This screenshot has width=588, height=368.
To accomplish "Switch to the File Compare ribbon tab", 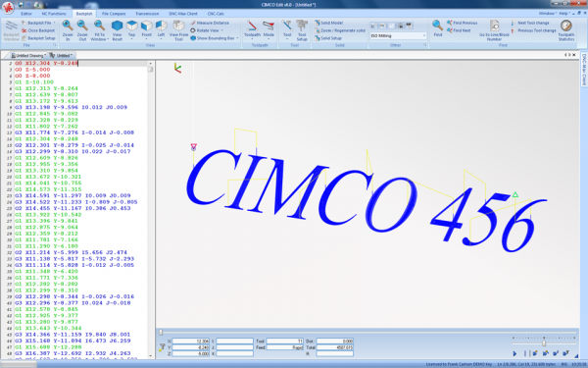I will coord(114,14).
